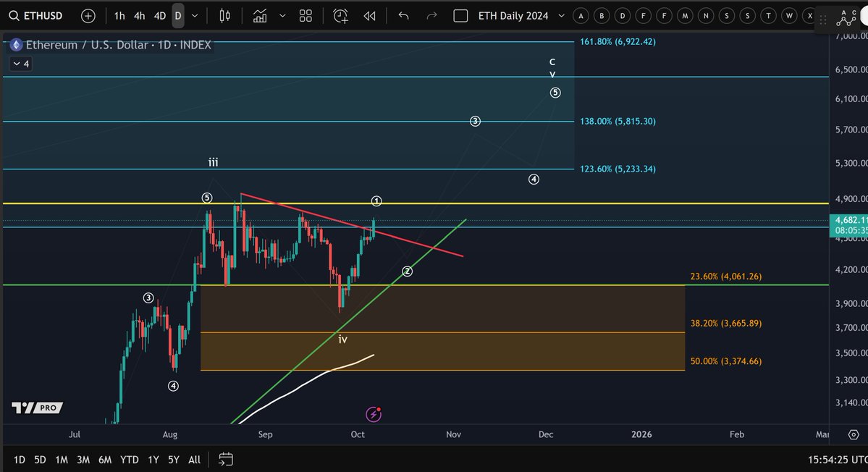Click the wave label iii

[x=213, y=162]
